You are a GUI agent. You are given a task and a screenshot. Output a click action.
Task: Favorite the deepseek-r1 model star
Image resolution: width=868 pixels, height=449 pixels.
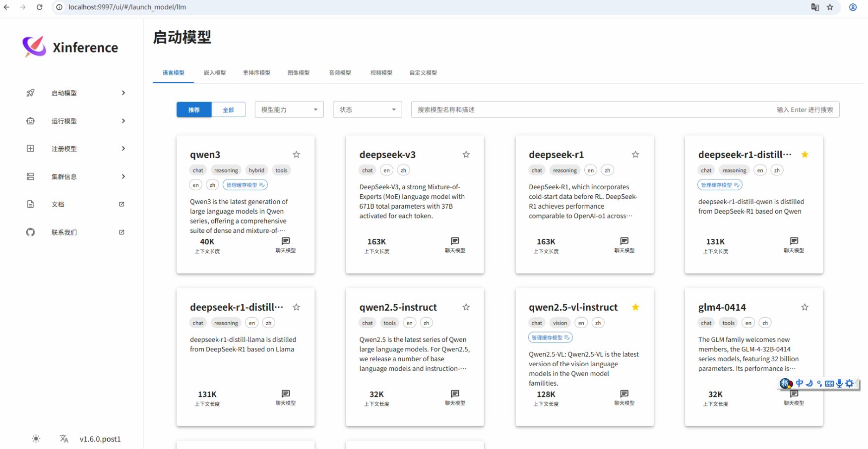[635, 155]
